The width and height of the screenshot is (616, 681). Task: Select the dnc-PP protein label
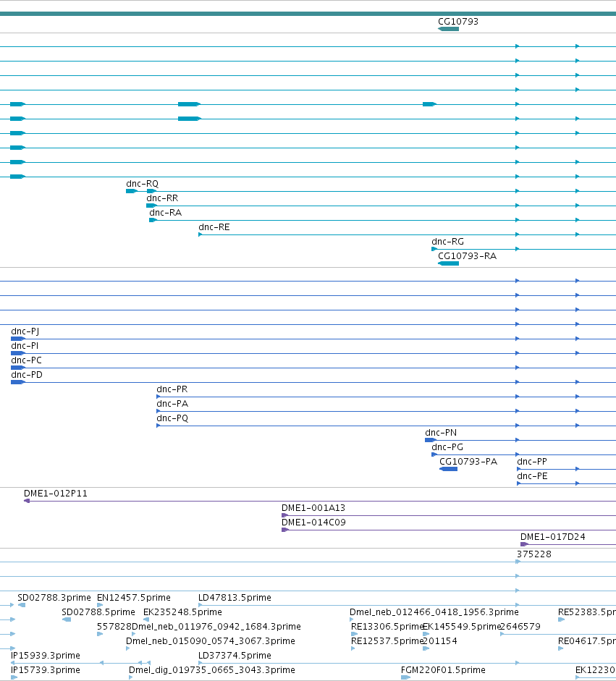tap(532, 461)
